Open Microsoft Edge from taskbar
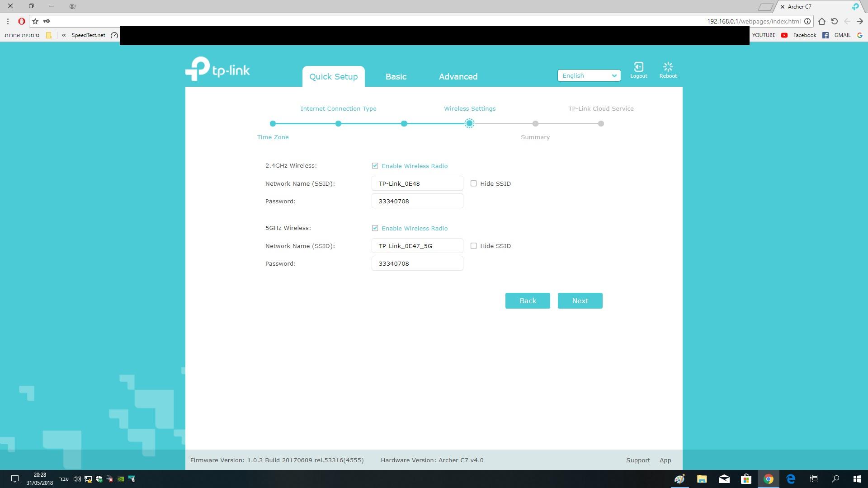 791,479
